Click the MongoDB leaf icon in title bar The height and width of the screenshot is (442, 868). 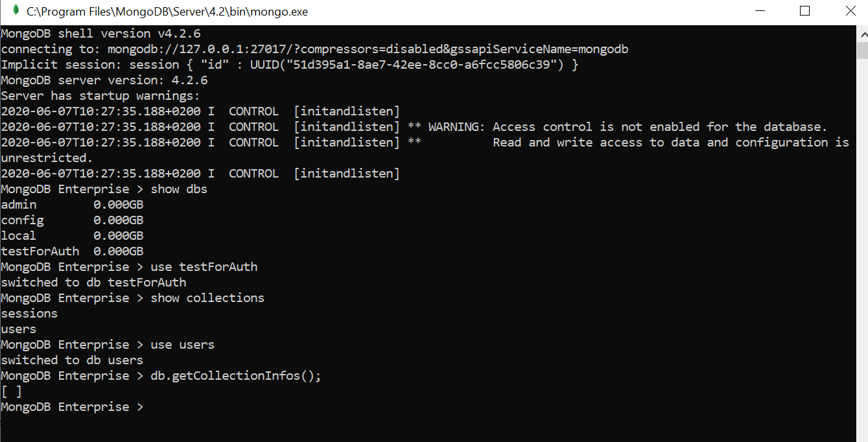16,11
